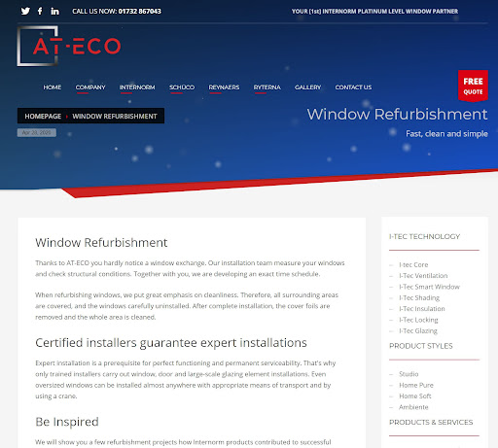Viewport: 498px width, 448px height.
Task: Open the Facebook social icon
Action: (40, 11)
